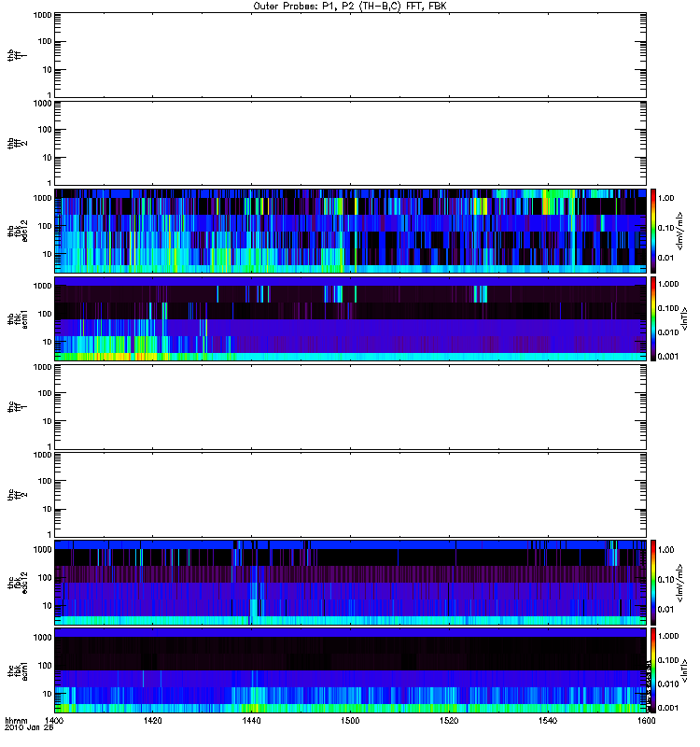Click the thc scm1 nT color bar
Image resolution: width=700 pixels, height=747 pixels.
tap(653, 670)
